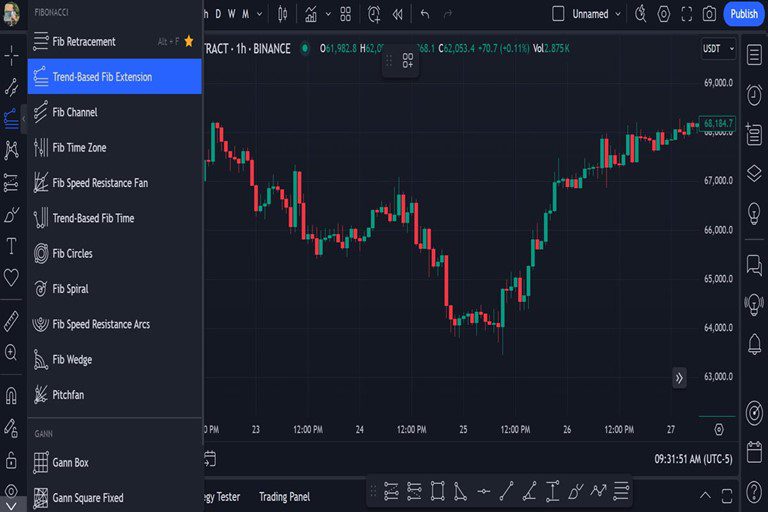
Task: Pick Fib Time Zone tool
Action: click(x=114, y=147)
